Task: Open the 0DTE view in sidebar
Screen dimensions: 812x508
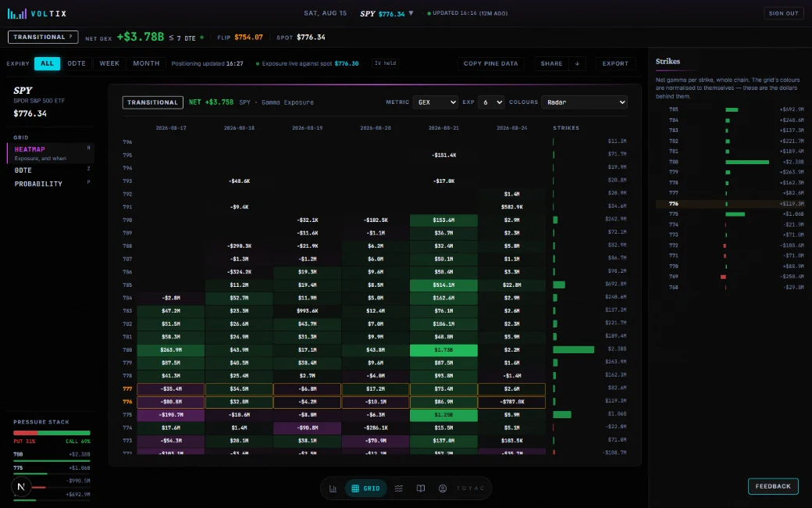Action: pos(51,170)
